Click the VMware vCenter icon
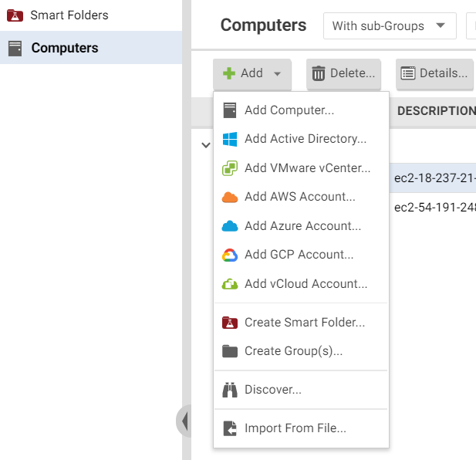Screen dimensions: 476x460 pyautogui.click(x=229, y=168)
